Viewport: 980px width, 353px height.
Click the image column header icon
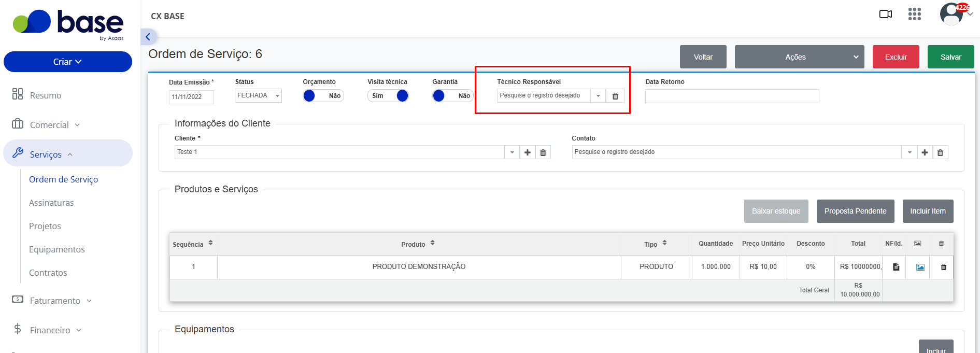[x=918, y=244]
